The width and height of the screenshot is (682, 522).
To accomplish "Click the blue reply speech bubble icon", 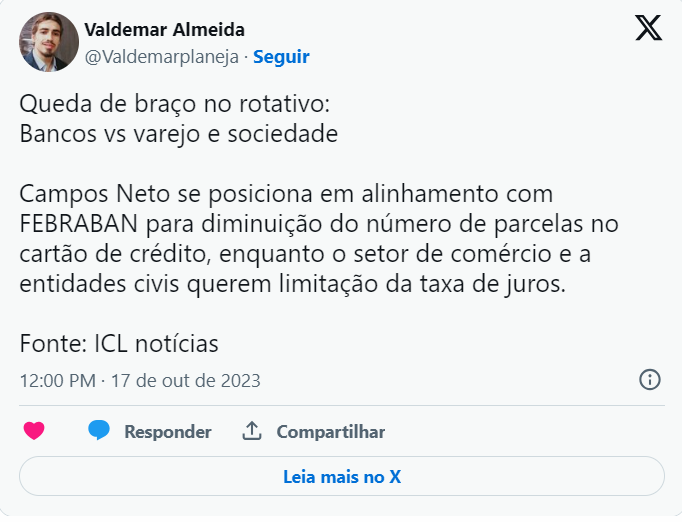I will point(98,431).
